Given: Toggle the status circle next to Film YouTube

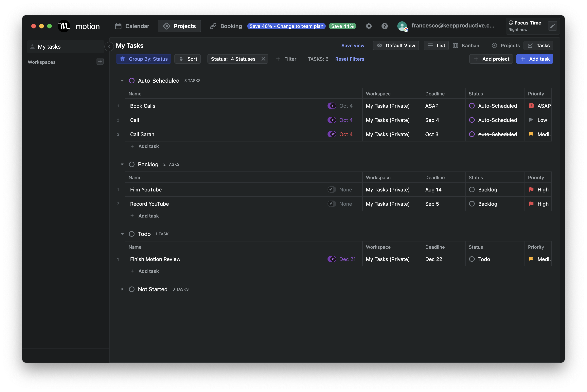Looking at the screenshot, I should (472, 189).
